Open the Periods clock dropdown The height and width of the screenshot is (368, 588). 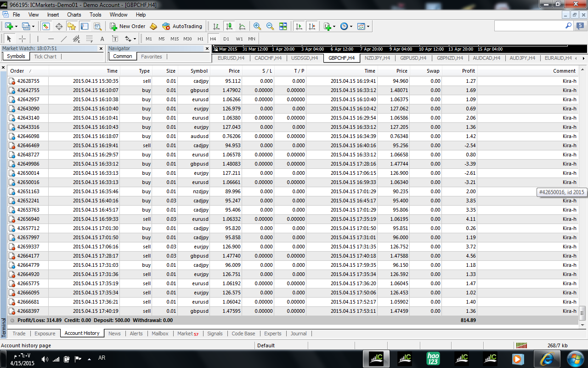pos(346,26)
